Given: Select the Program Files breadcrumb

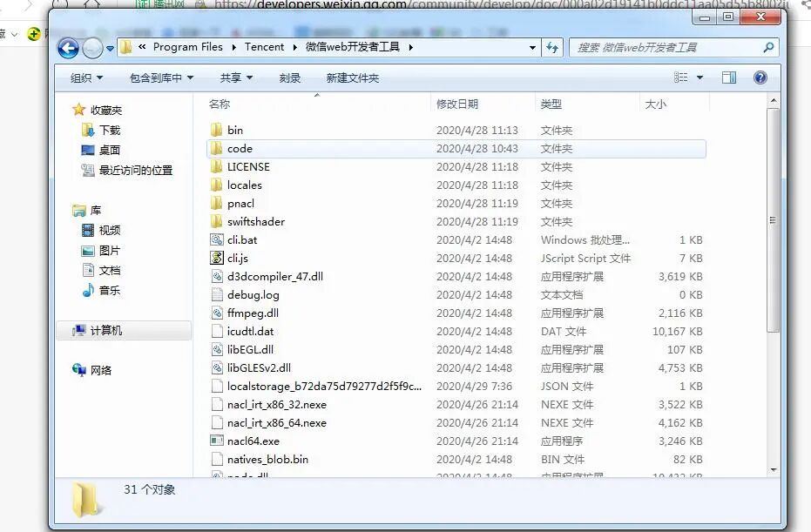Looking at the screenshot, I should 188,47.
